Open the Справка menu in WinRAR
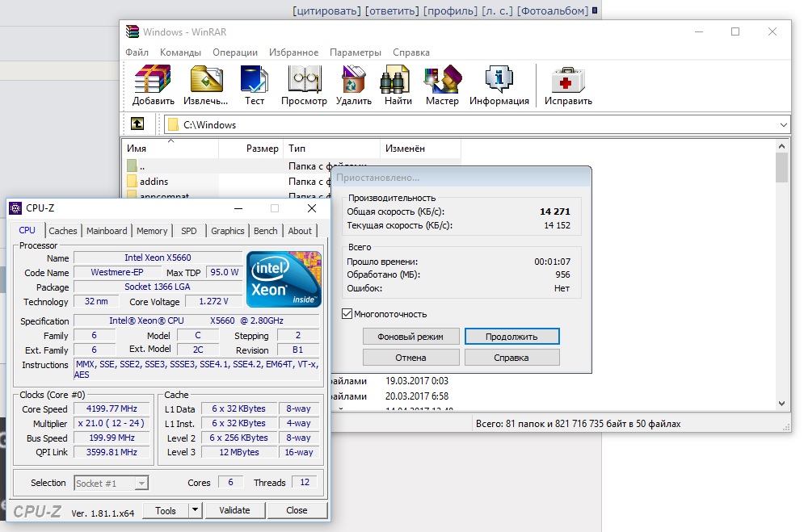 (x=411, y=52)
